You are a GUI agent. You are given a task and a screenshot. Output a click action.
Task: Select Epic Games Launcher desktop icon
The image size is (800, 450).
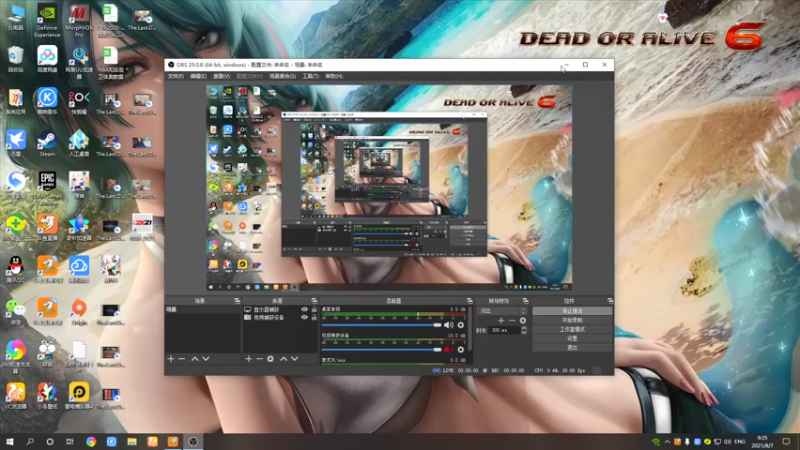coord(47,188)
